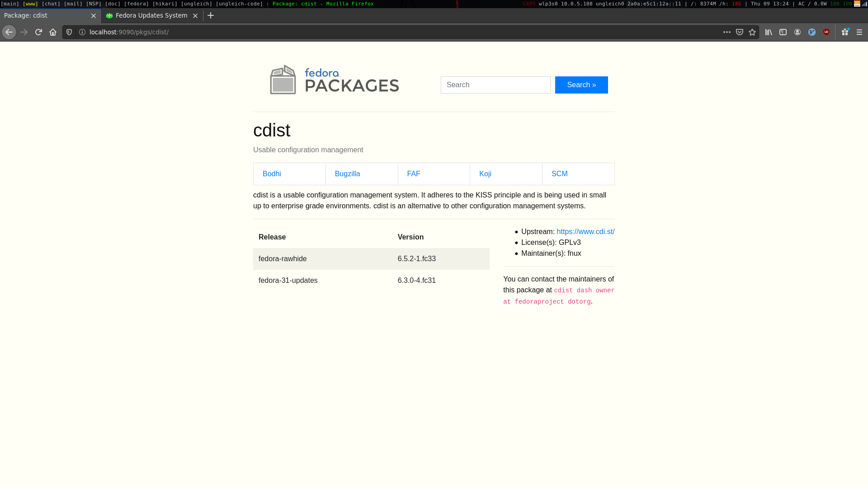Click the maintainer contact email text
This screenshot has height=488, width=868.
[559, 296]
